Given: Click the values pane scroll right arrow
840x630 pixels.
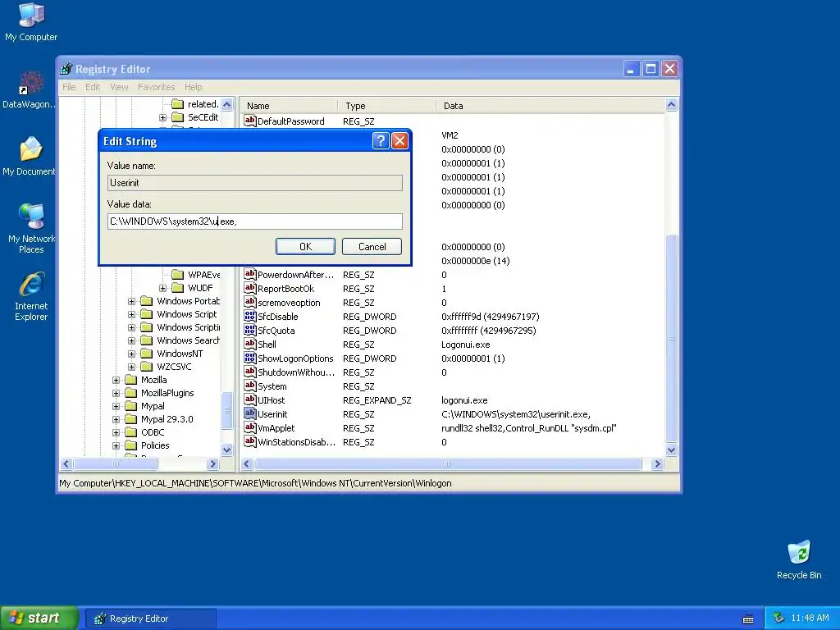Looking at the screenshot, I should click(657, 464).
